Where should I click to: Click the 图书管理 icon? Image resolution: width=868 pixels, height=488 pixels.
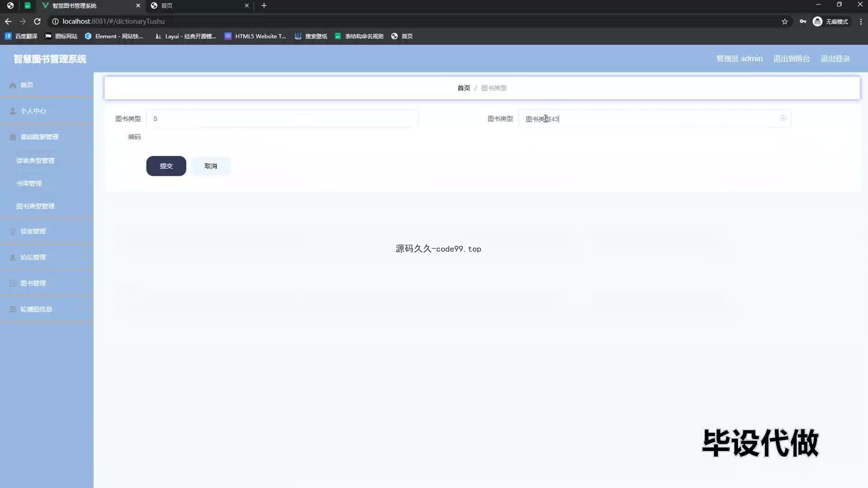(13, 283)
